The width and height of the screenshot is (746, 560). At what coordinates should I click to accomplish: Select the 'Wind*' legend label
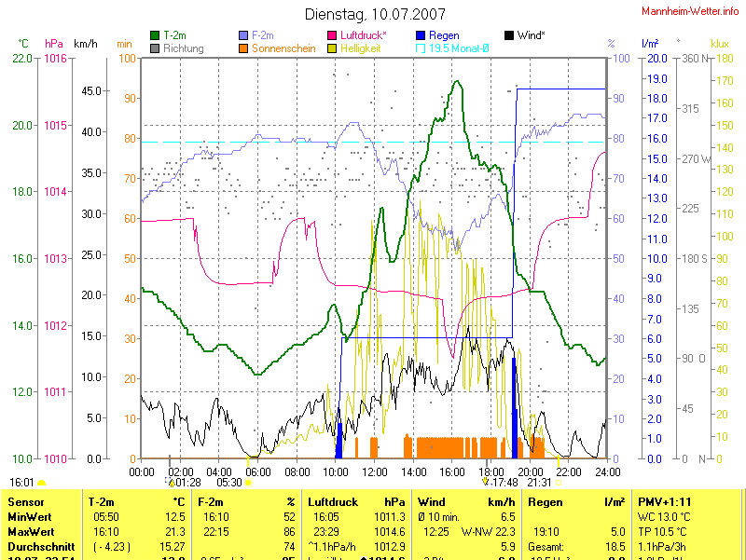tap(531, 35)
